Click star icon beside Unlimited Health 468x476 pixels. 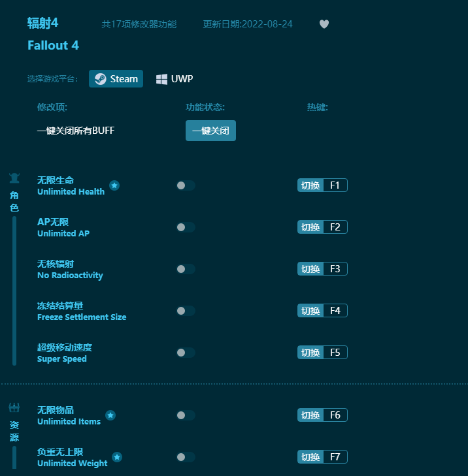114,185
